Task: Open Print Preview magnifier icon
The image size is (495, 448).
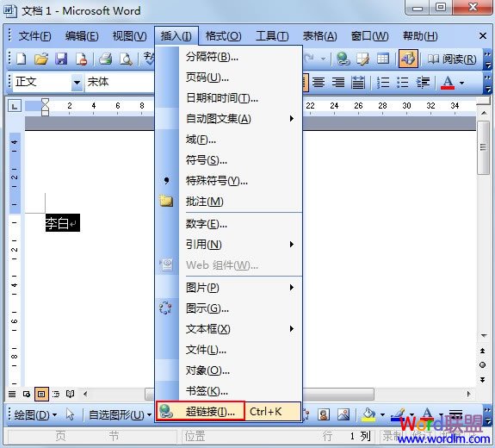Action: [x=126, y=59]
